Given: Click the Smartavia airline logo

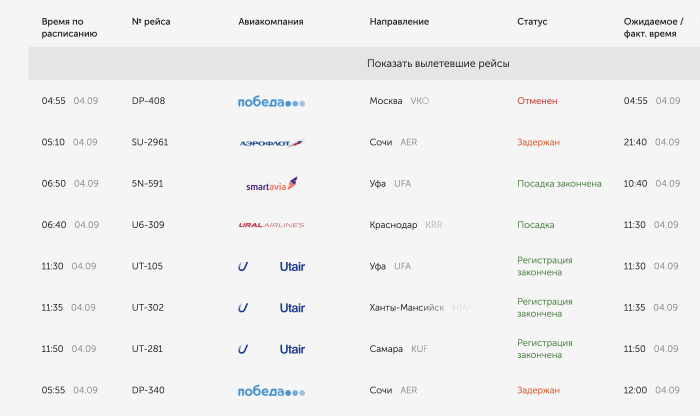Looking at the screenshot, I should pyautogui.click(x=271, y=184).
